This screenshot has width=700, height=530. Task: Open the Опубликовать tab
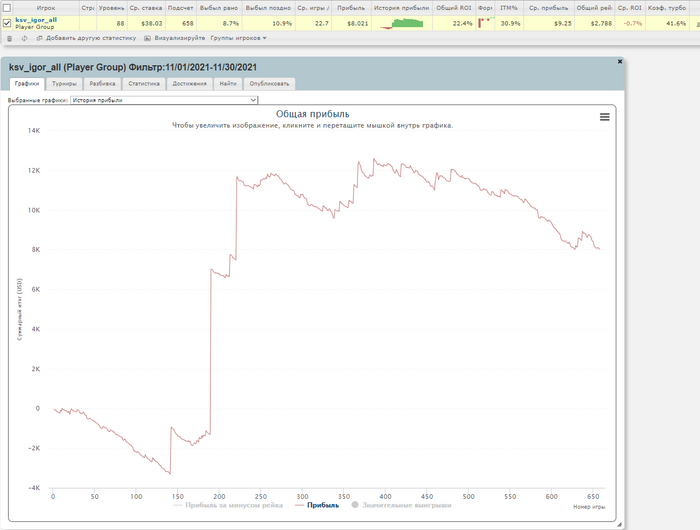point(269,83)
